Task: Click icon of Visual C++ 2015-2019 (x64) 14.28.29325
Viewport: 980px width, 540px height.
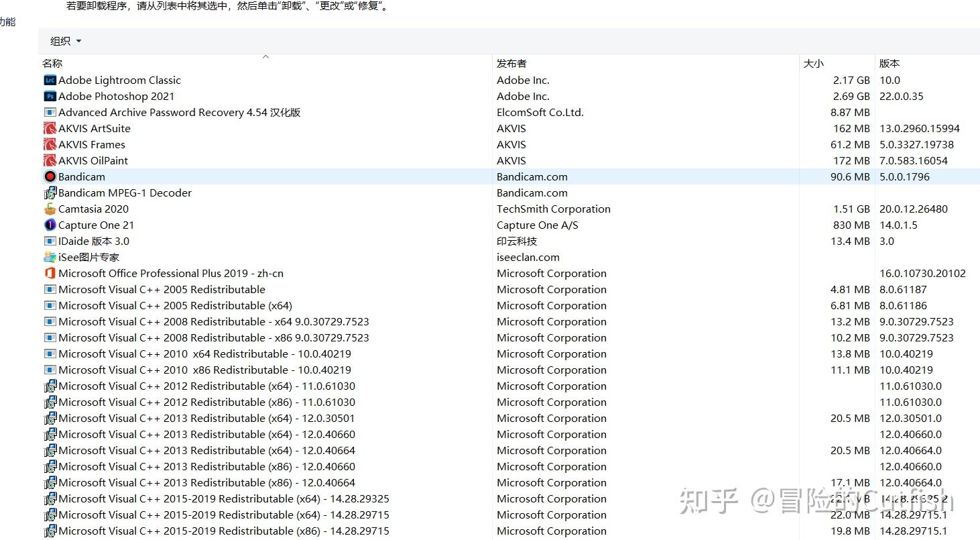Action: point(50,498)
